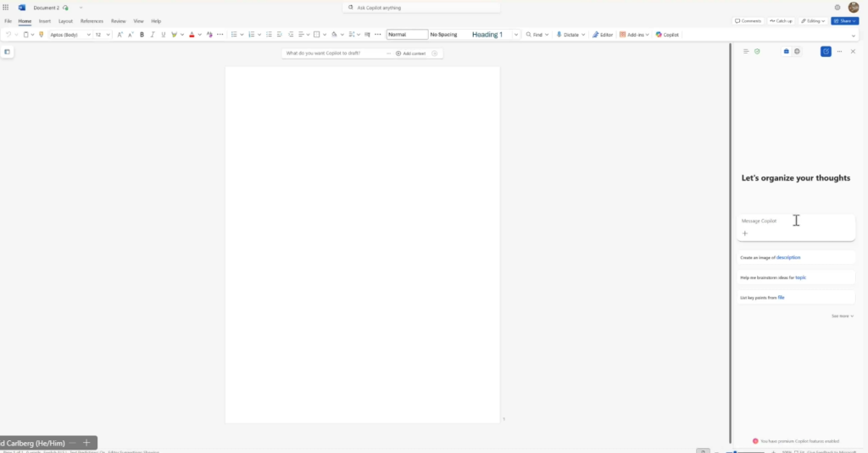
Task: Start a new Copilot chat
Action: (x=826, y=52)
